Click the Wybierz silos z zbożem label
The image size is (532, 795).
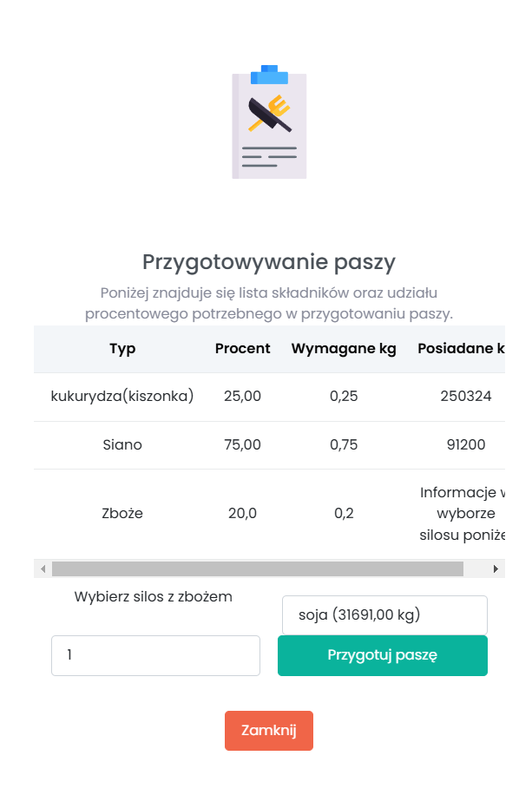point(154,597)
